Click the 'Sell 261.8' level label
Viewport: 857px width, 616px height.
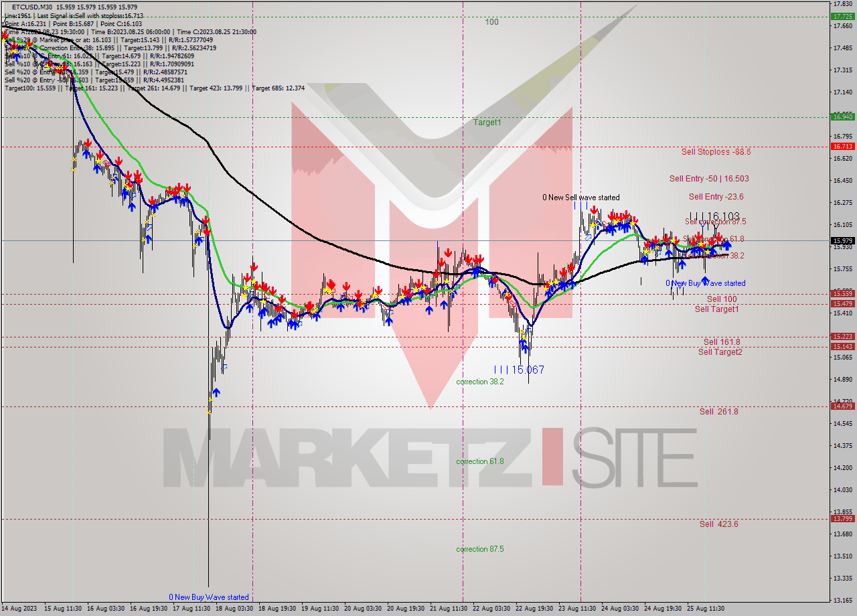(718, 412)
